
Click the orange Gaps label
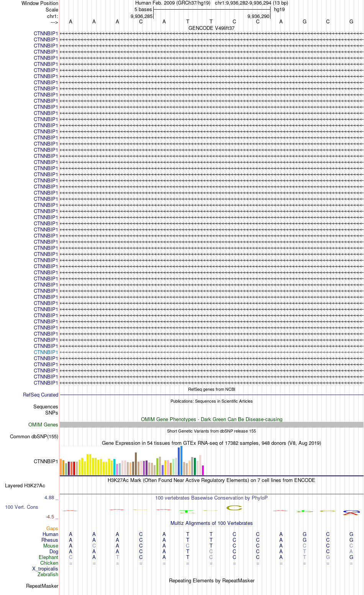coord(52,528)
